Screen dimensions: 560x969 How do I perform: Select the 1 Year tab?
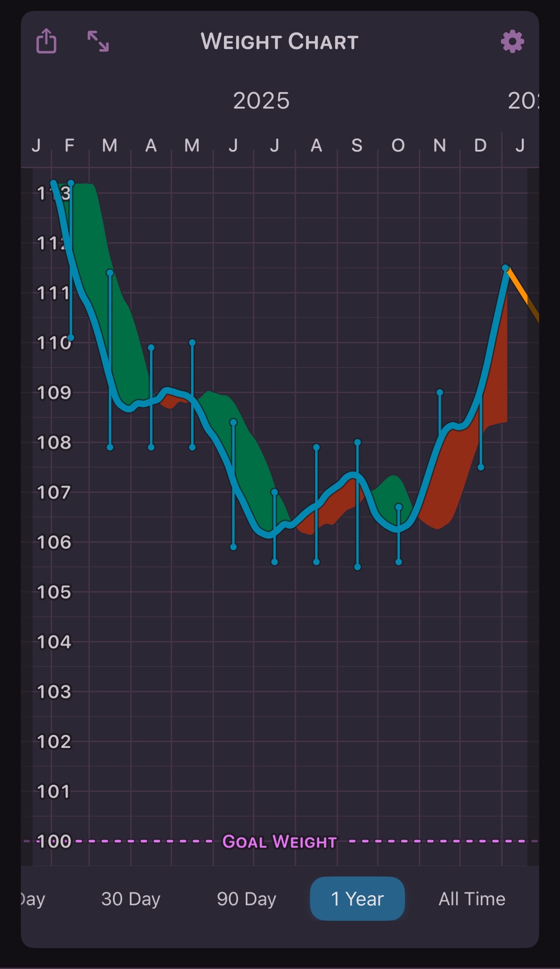(357, 899)
